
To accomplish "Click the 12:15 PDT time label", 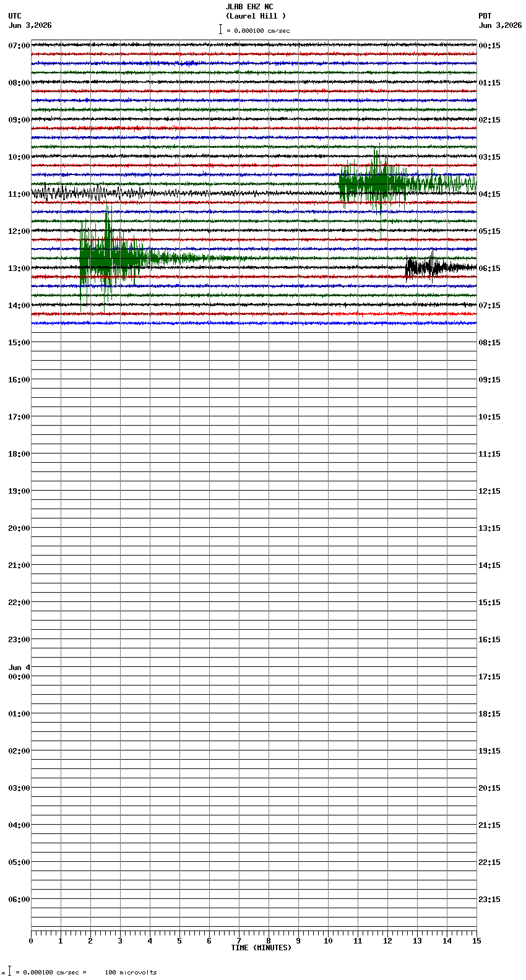I will coord(489,491).
